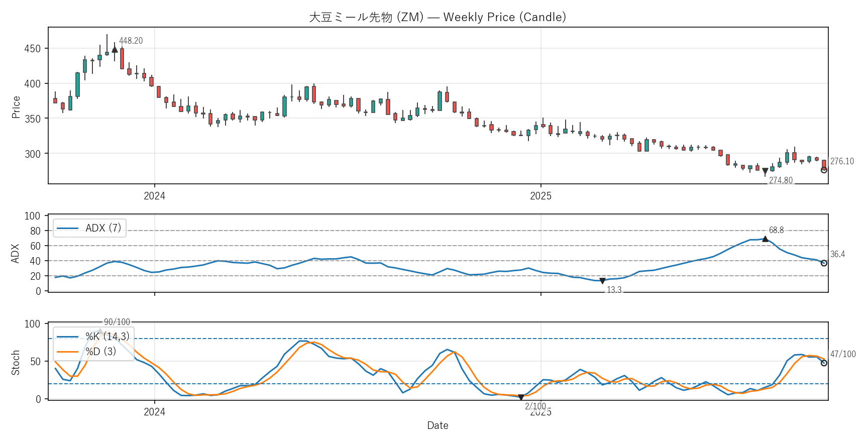Click the chart title text for ZM
The height and width of the screenshot is (441, 868).
coord(437,17)
